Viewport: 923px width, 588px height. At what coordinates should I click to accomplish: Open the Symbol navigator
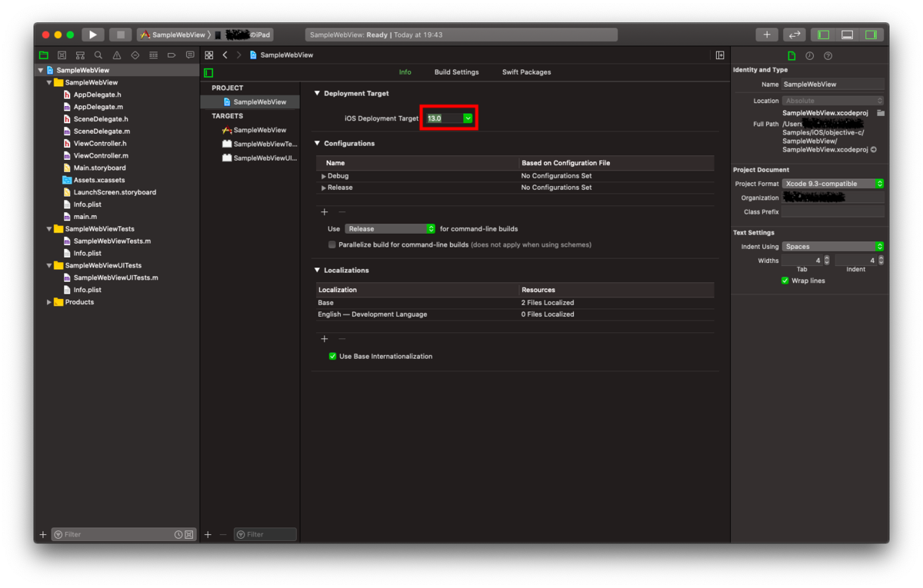[x=80, y=55]
